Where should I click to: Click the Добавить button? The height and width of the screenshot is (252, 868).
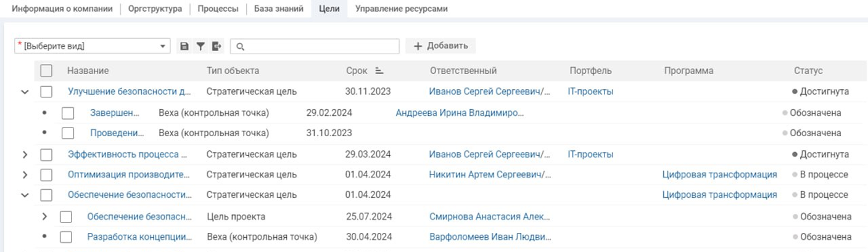point(440,46)
